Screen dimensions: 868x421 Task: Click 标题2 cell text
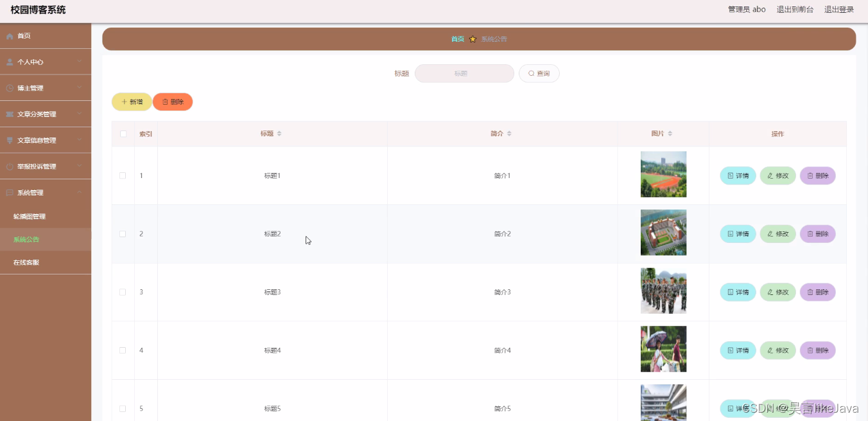272,234
